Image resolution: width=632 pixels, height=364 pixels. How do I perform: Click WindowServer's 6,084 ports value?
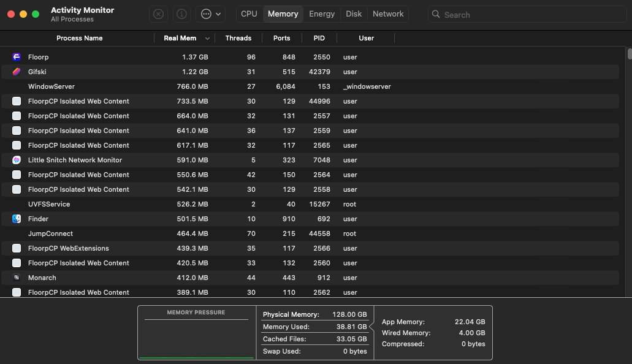point(286,86)
